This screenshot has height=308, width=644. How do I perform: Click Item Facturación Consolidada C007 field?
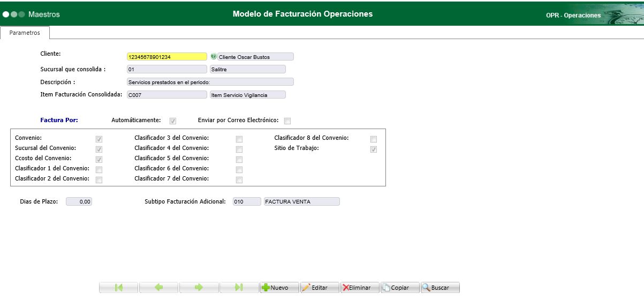pos(166,95)
